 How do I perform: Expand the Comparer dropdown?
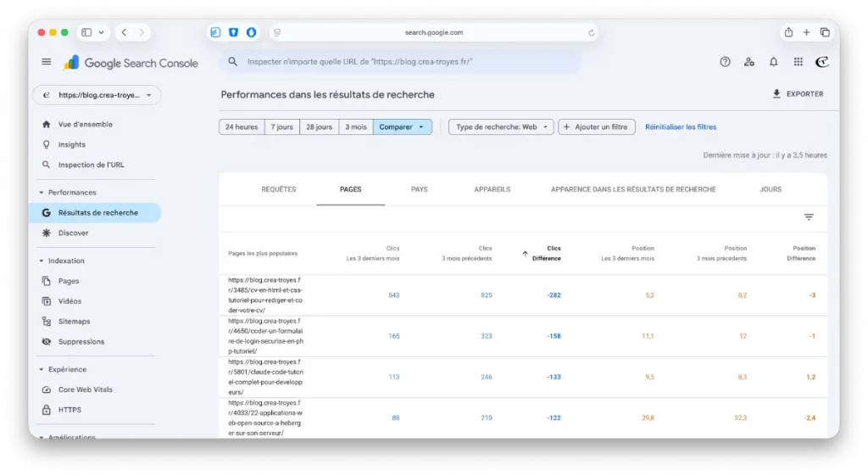(402, 127)
